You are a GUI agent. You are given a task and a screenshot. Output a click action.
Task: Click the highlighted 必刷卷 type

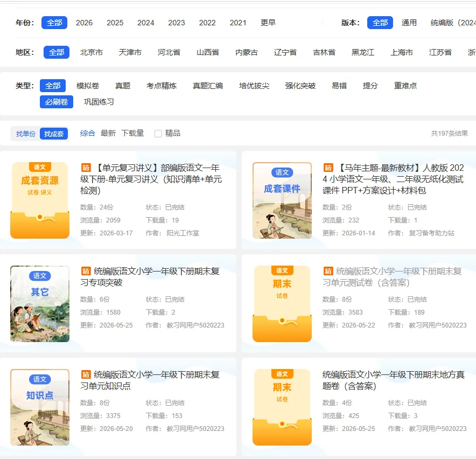(57, 102)
